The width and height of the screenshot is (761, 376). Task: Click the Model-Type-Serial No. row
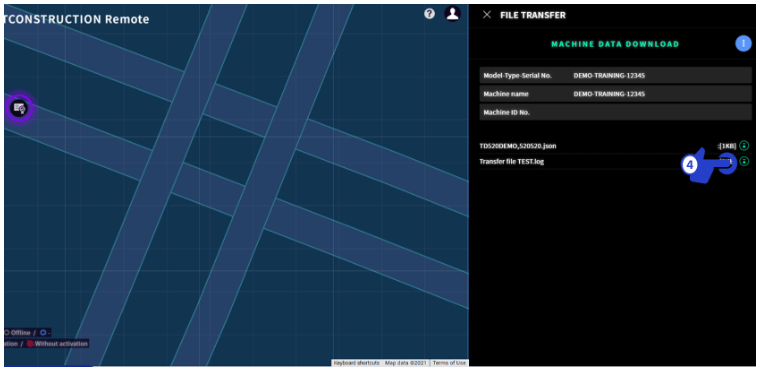pos(615,76)
